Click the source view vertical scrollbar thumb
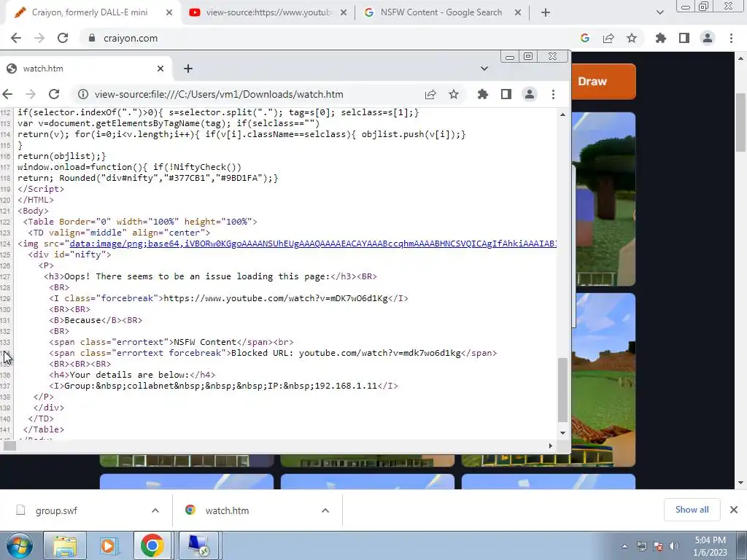Viewport: 747px width, 560px height. click(562, 390)
